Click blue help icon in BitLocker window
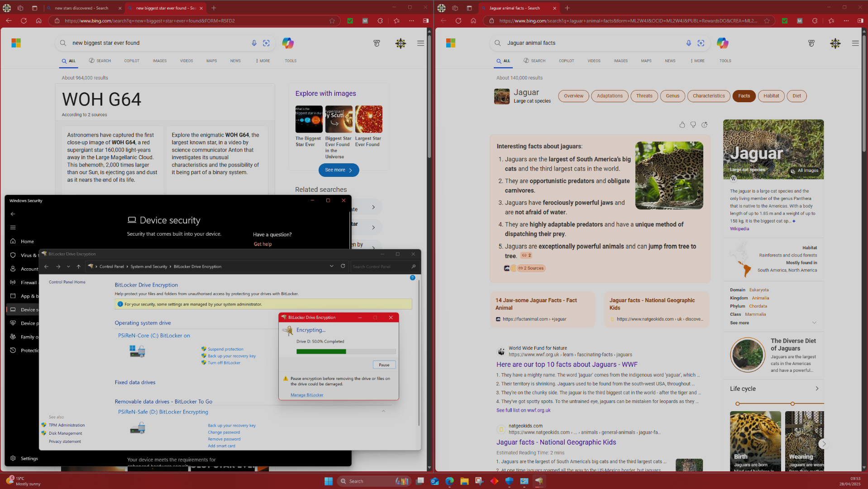 pyautogui.click(x=412, y=277)
